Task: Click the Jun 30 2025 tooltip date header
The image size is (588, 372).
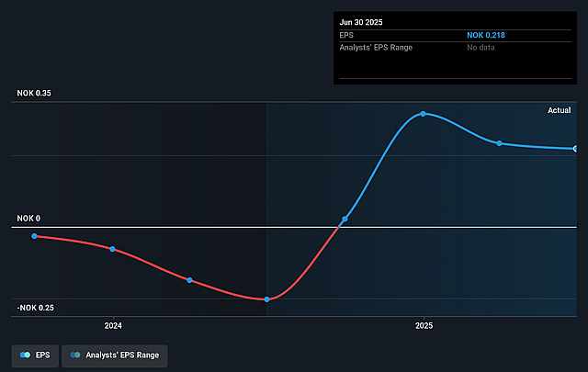Action: 363,20
